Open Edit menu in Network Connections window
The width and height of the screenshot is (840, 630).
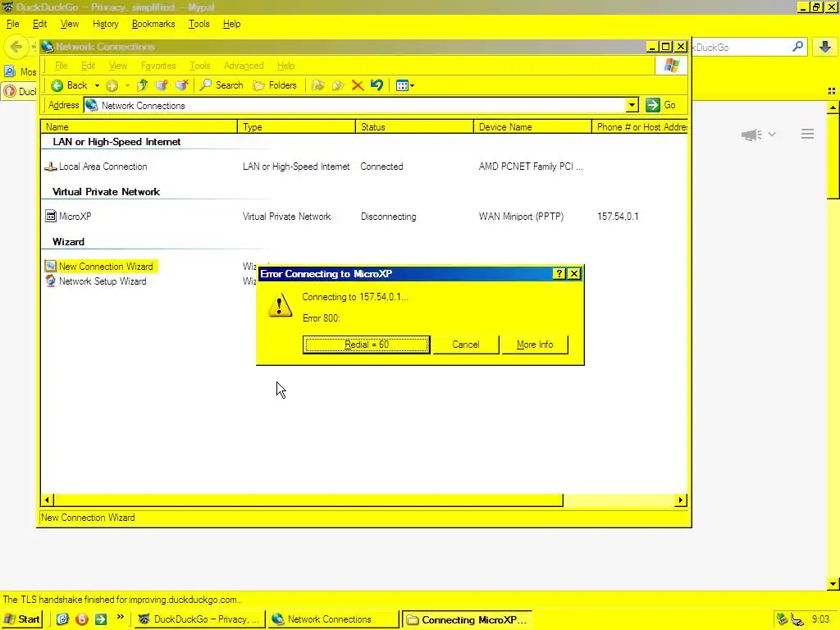(88, 66)
